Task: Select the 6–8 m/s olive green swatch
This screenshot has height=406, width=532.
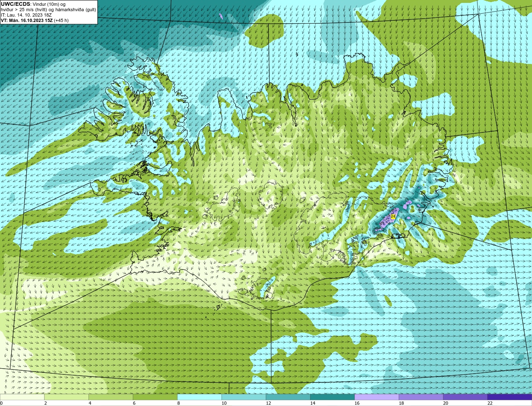Action: click(155, 397)
